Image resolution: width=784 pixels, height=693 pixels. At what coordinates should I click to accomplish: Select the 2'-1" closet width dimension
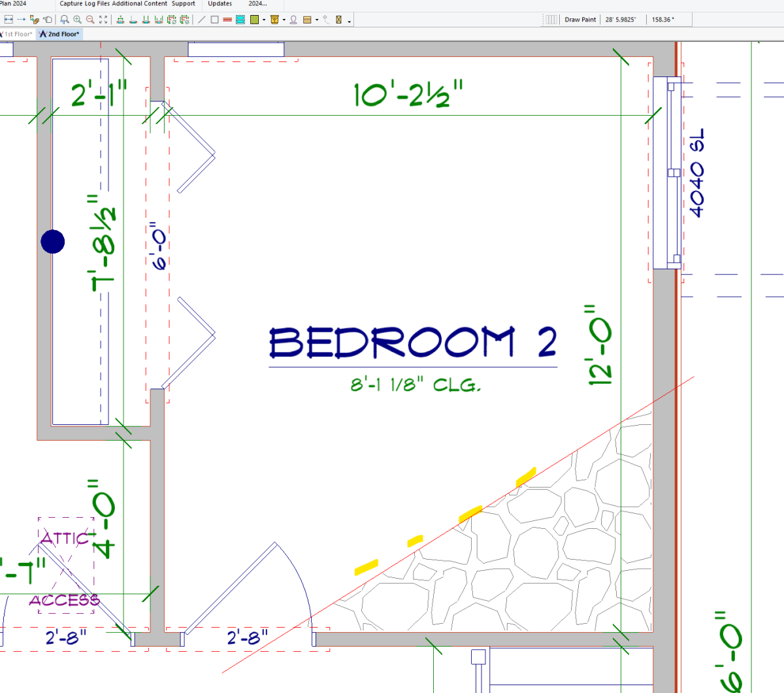tap(99, 93)
